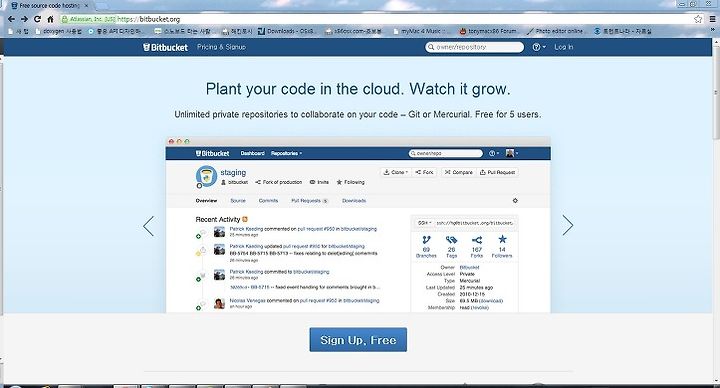Close the Free source code hosting tab
Viewport: 720px width, 388px height.
pyautogui.click(x=86, y=6)
